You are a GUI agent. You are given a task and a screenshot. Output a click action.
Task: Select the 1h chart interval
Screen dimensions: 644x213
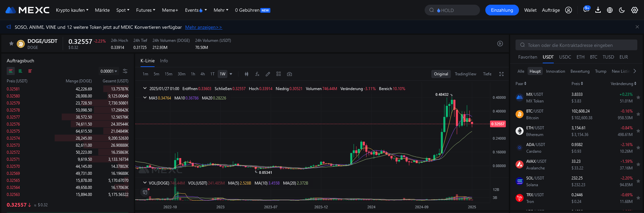click(193, 74)
